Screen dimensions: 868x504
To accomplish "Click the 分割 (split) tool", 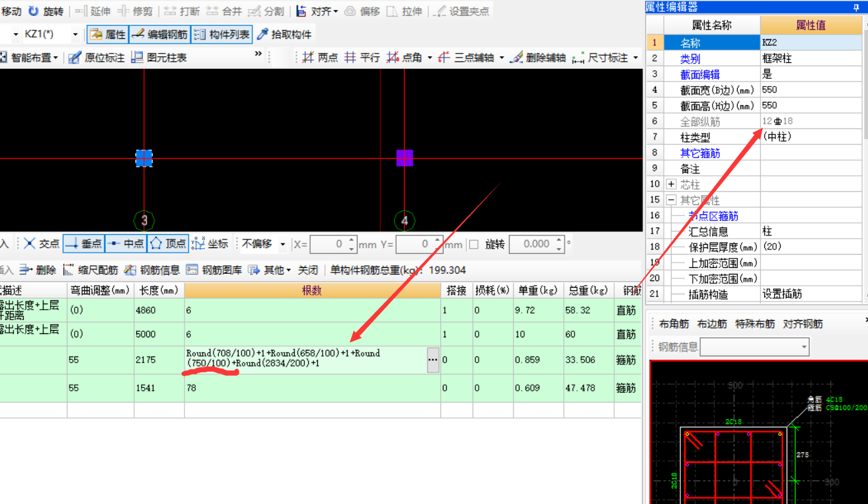I will point(266,11).
